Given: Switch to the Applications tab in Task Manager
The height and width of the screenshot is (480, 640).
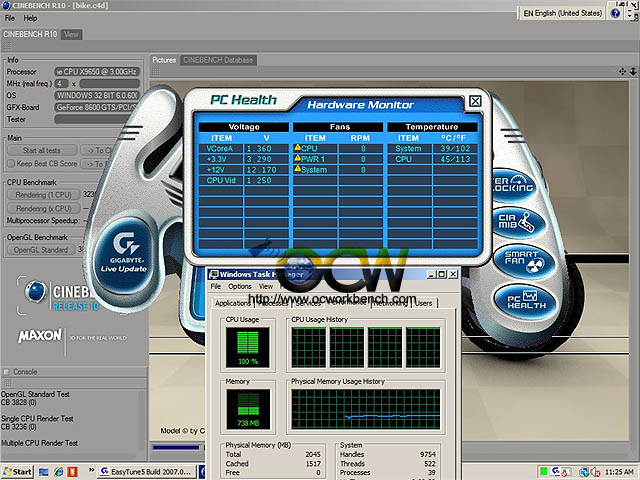Looking at the screenshot, I should tap(233, 303).
